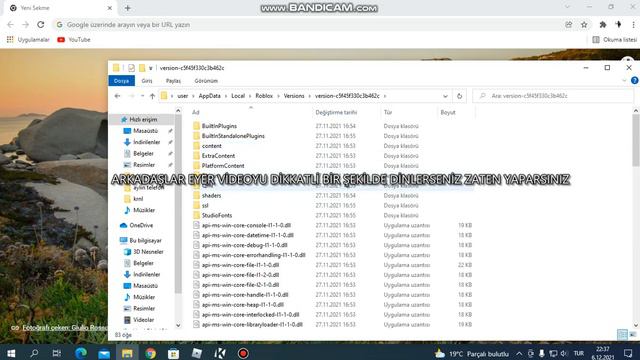Viewport: 640px width, 360px height.
Task: Switch to the Paylaş ribbon tab
Action: (173, 81)
